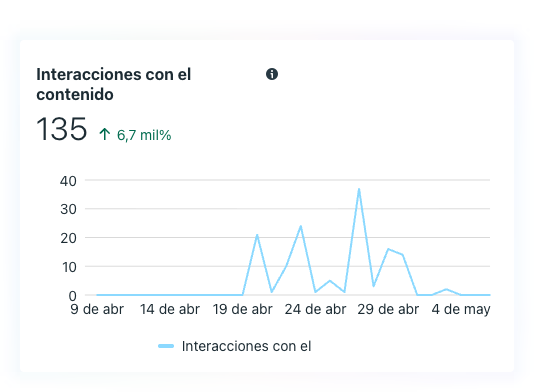Click the y-axis label 20
Viewport: 554px width, 392px height.
click(x=68, y=239)
